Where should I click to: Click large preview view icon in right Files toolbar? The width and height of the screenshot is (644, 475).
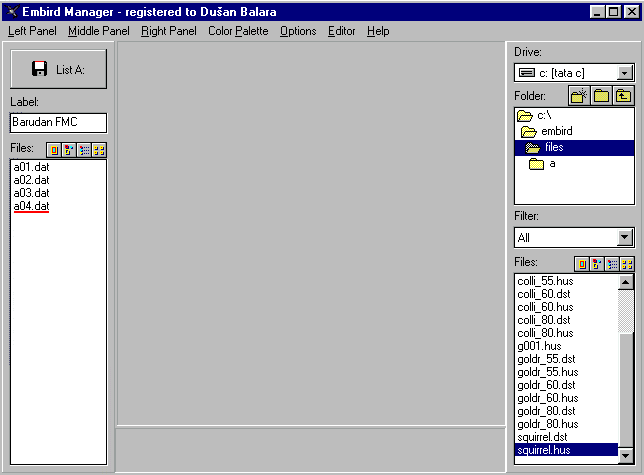[582, 264]
